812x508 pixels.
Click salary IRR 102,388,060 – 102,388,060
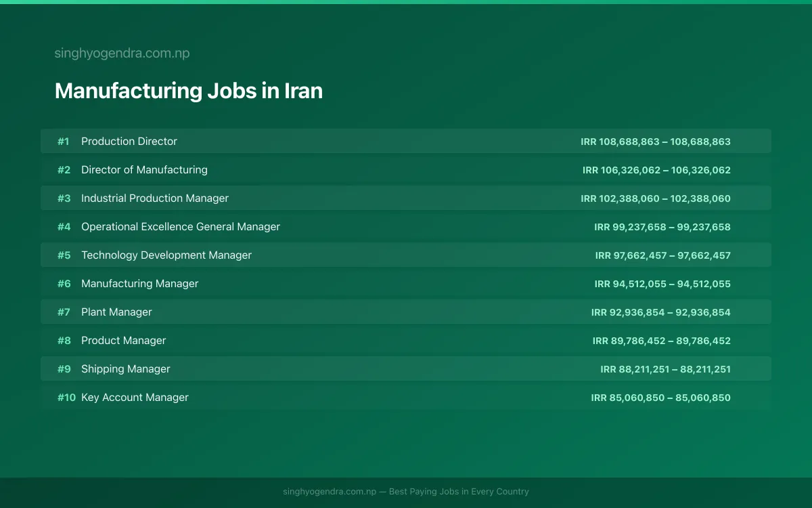[x=656, y=198]
